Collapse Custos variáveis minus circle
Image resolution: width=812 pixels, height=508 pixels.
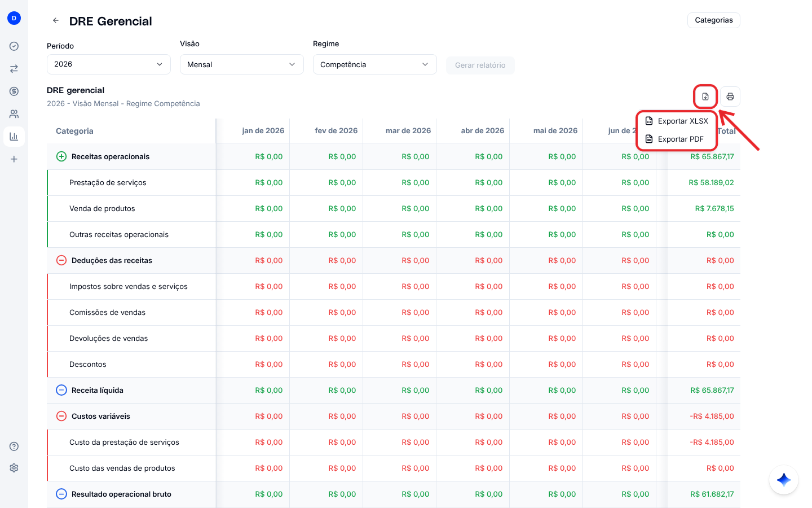pyautogui.click(x=61, y=416)
